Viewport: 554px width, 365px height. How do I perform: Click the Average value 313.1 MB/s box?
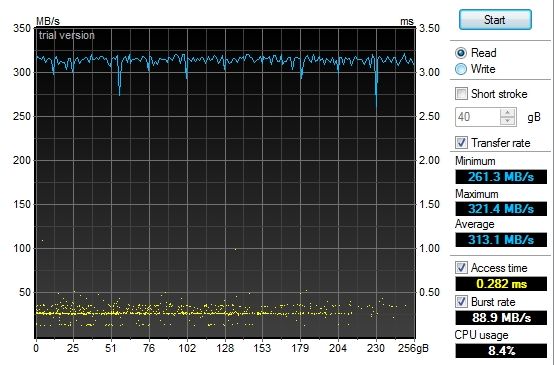501,240
